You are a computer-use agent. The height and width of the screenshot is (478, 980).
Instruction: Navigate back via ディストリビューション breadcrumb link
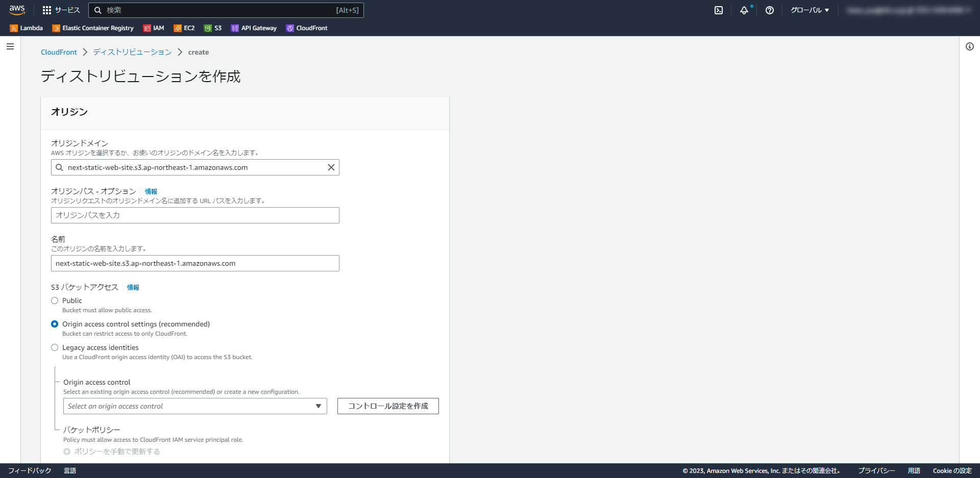tap(132, 52)
